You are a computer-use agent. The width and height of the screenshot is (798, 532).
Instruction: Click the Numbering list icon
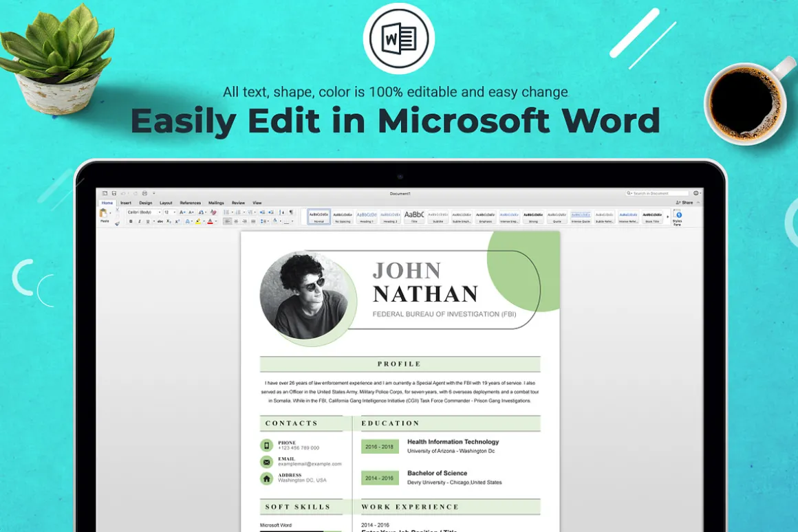click(x=239, y=212)
